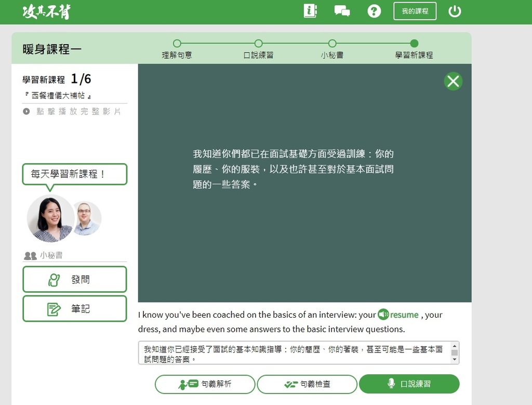Open the info guide icon in header
Screen dimensions: 532x405
click(x=310, y=11)
